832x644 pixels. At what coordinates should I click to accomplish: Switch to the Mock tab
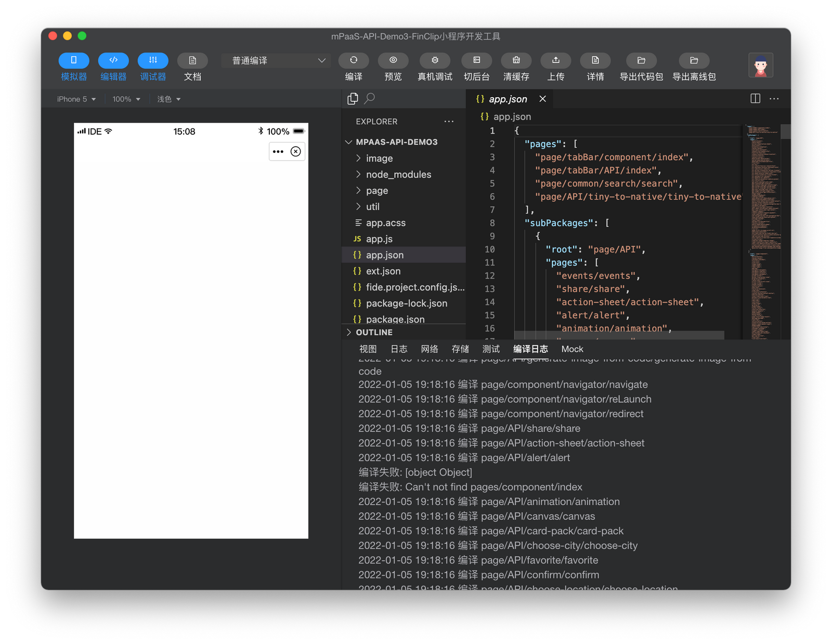click(572, 349)
